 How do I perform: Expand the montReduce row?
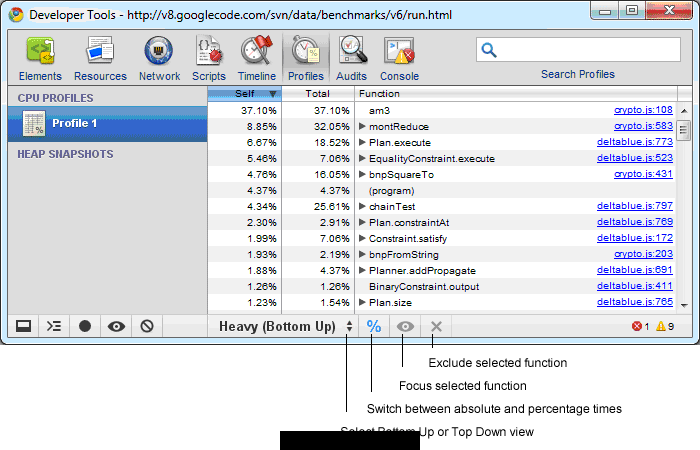pos(362,126)
